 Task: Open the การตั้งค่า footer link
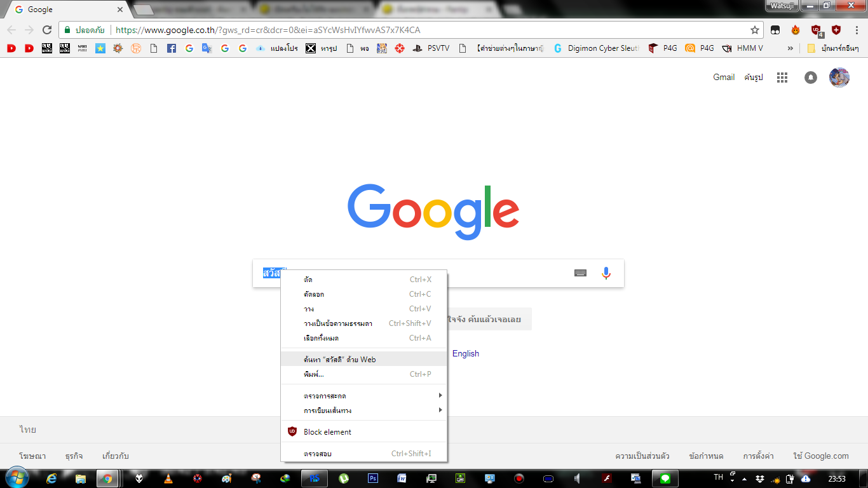[758, 456]
